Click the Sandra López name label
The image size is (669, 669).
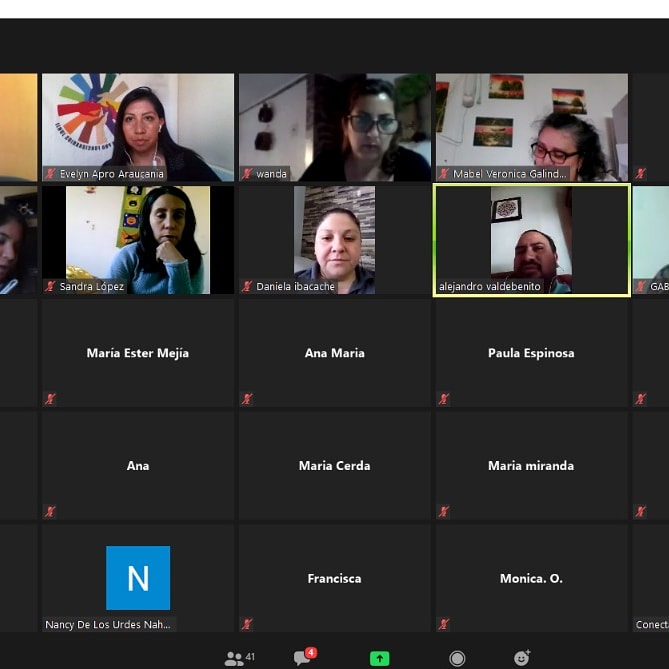[92, 286]
